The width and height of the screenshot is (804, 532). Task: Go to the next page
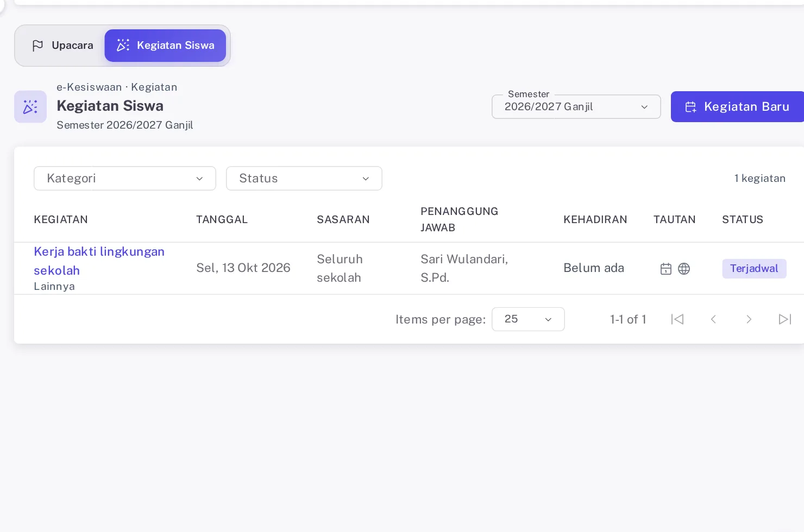749,319
